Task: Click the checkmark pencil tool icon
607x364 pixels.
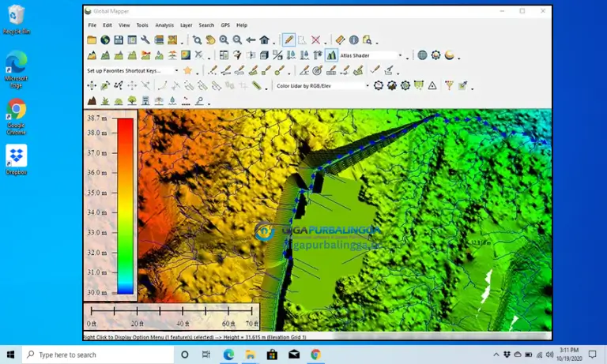Action: coord(375,70)
